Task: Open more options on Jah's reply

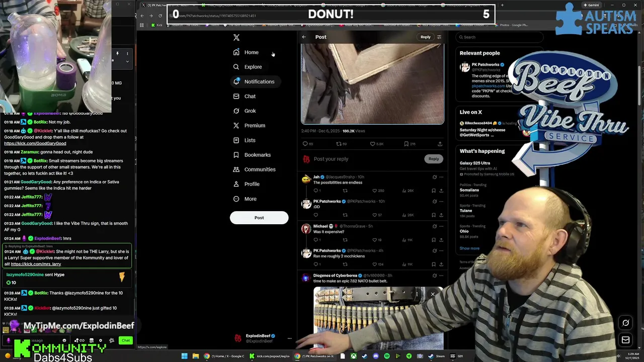Action: click(441, 177)
